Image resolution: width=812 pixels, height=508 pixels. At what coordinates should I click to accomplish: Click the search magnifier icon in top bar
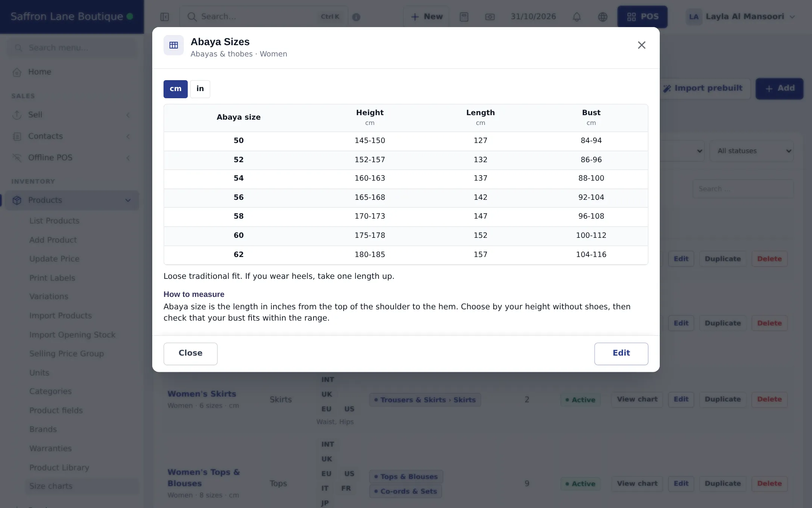[x=192, y=17]
